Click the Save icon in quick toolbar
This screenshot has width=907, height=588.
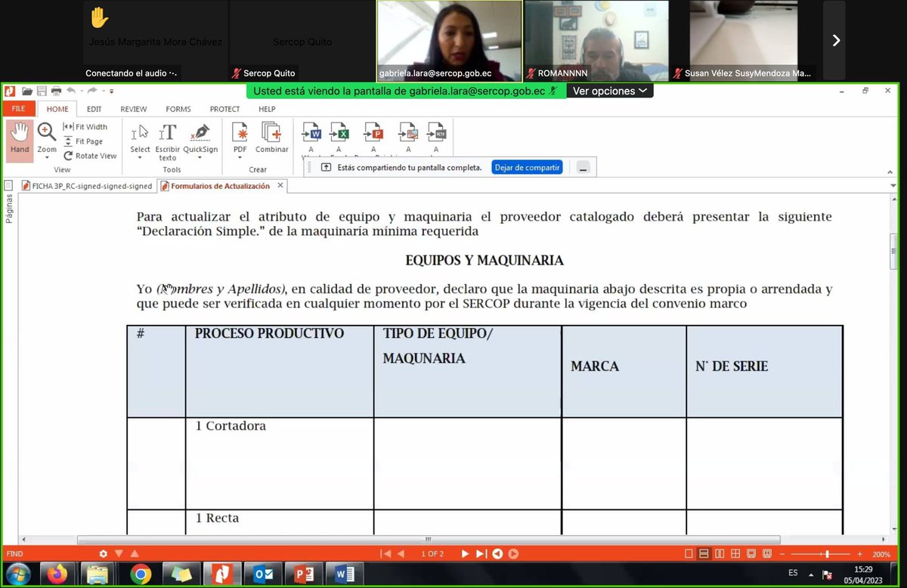(42, 91)
